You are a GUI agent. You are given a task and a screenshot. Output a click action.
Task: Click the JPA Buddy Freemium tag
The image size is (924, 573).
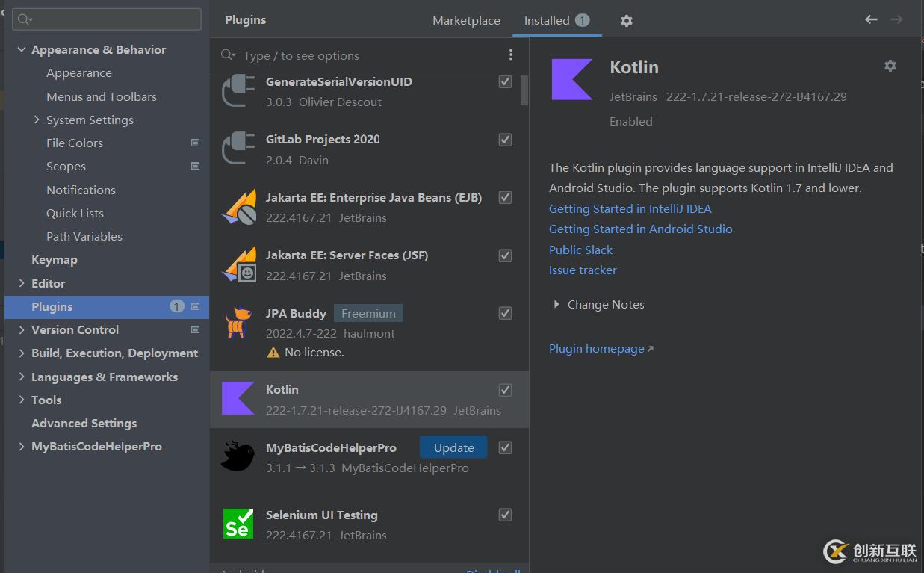[368, 313]
